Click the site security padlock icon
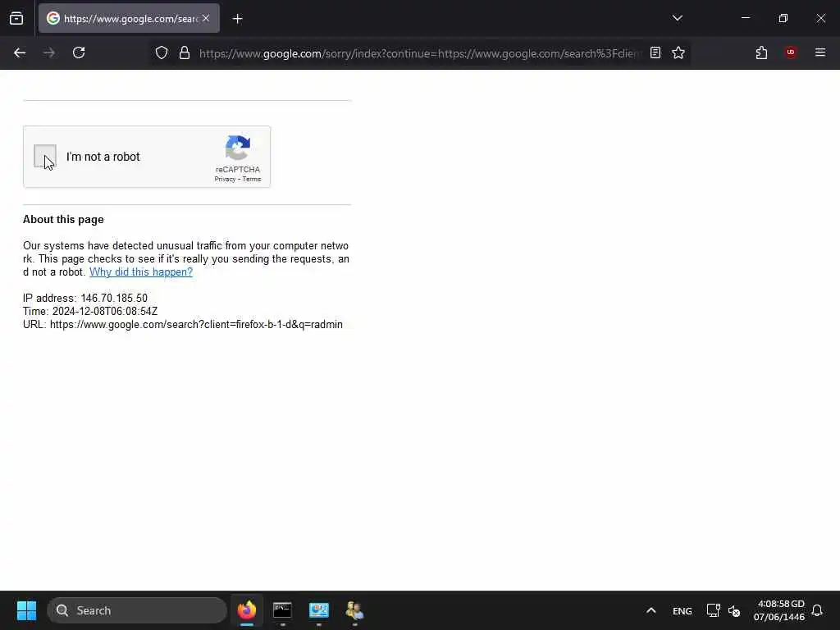Image resolution: width=840 pixels, height=630 pixels. (185, 52)
